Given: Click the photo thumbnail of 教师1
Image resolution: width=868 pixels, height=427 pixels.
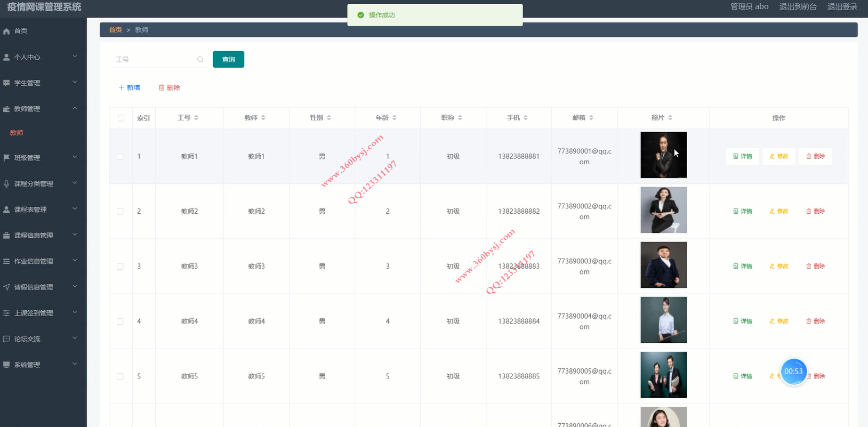Looking at the screenshot, I should pos(663,155).
